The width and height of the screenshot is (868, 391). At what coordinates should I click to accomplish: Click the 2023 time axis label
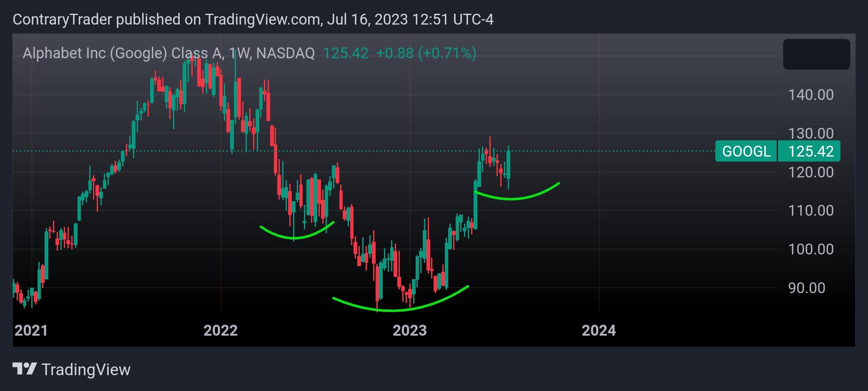410,331
